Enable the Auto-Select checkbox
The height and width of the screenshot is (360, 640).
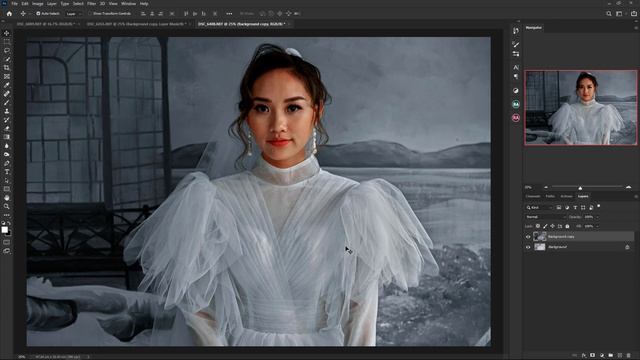click(x=38, y=13)
